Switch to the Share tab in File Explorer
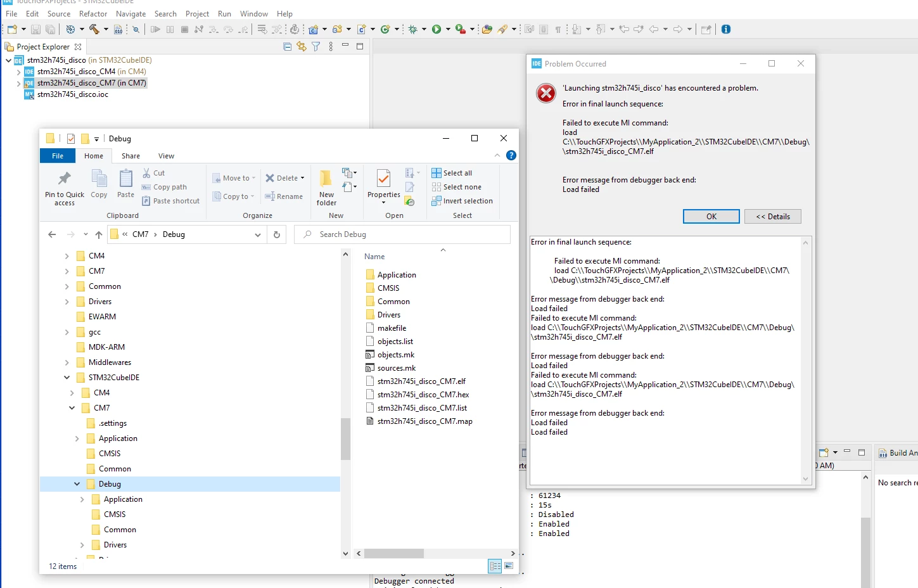 tap(131, 156)
